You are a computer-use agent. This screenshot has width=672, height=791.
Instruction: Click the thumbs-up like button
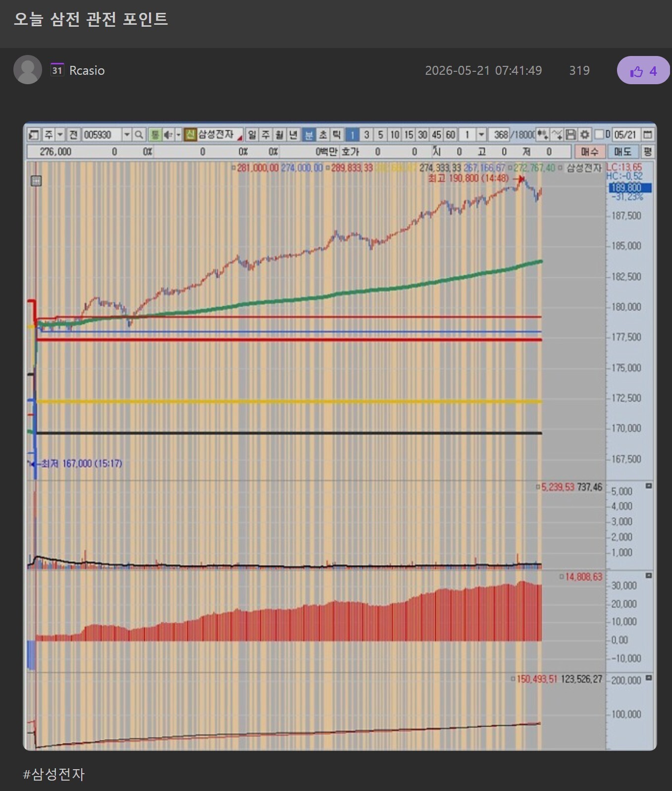pos(643,71)
